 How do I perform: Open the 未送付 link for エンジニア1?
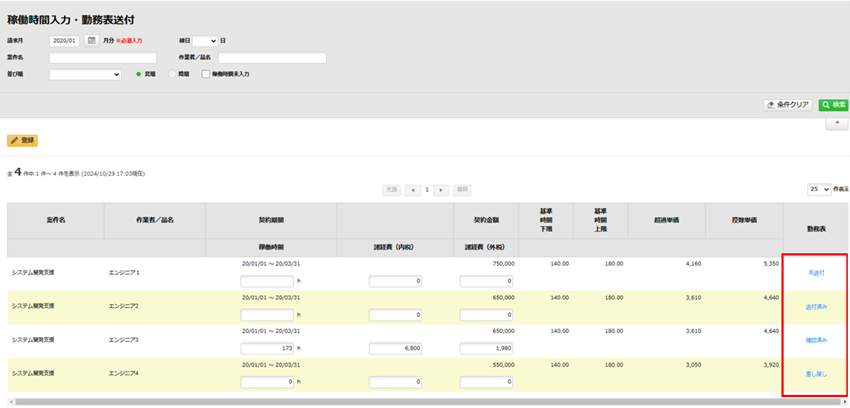pyautogui.click(x=816, y=273)
